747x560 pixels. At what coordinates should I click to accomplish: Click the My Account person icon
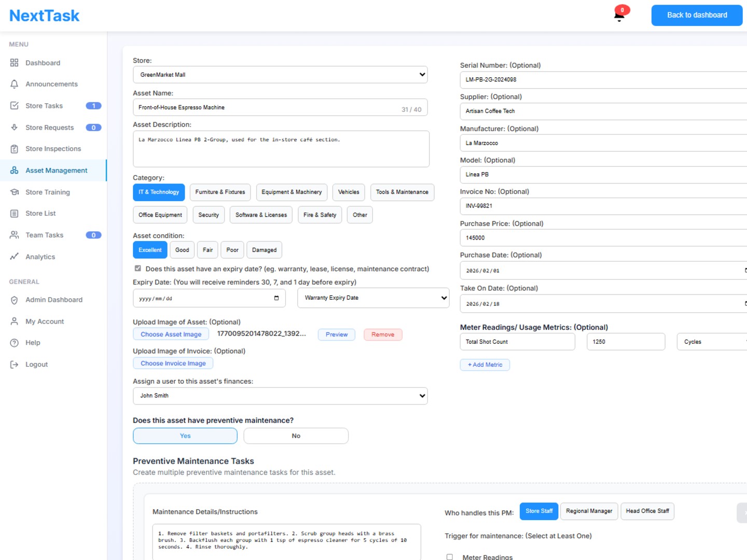click(x=14, y=321)
